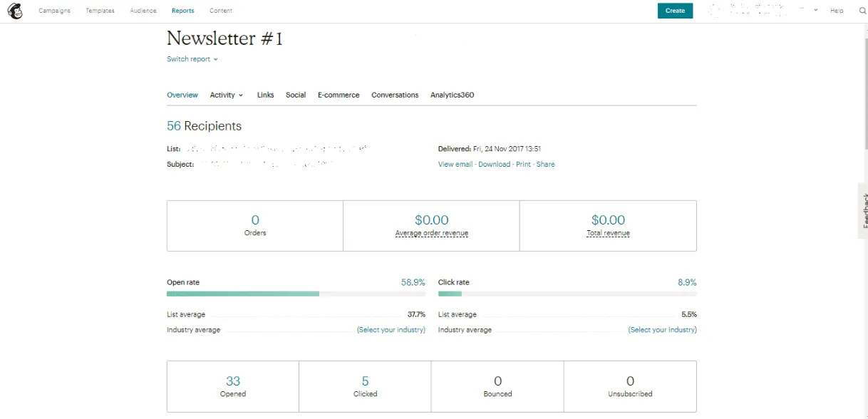
Task: Click the 33 Opened count
Action: click(x=233, y=379)
